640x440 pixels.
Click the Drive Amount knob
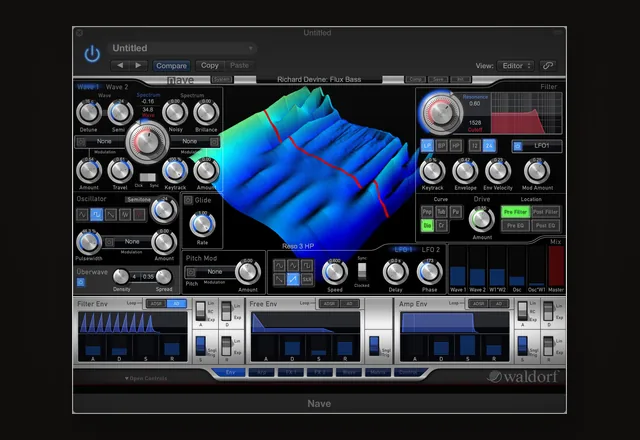pos(482,220)
